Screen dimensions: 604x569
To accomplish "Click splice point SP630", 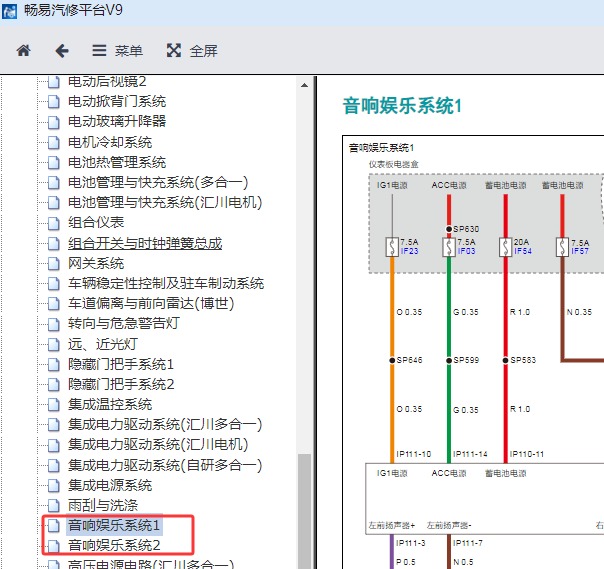I will tap(449, 229).
